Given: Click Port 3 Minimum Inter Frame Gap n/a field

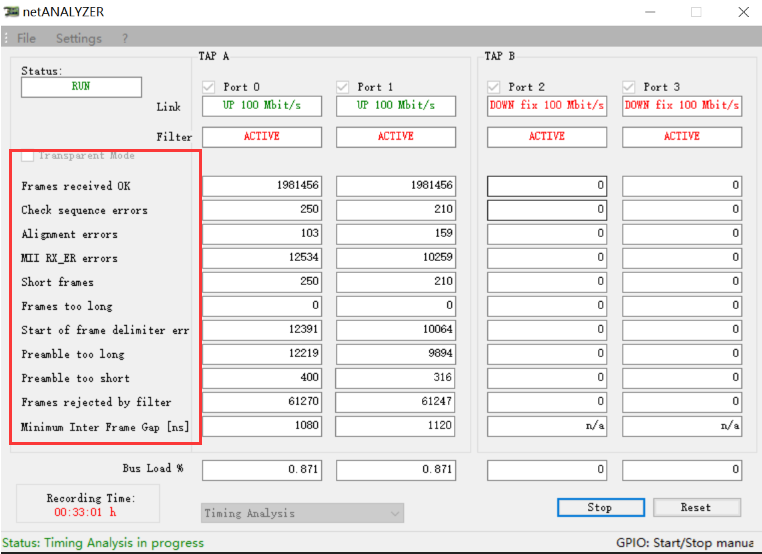Looking at the screenshot, I should point(682,426).
